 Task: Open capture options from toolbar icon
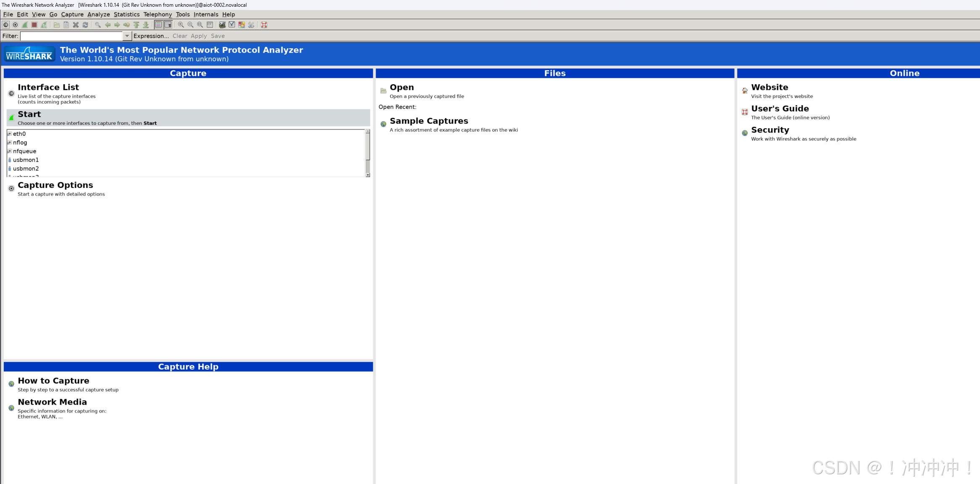(16, 25)
